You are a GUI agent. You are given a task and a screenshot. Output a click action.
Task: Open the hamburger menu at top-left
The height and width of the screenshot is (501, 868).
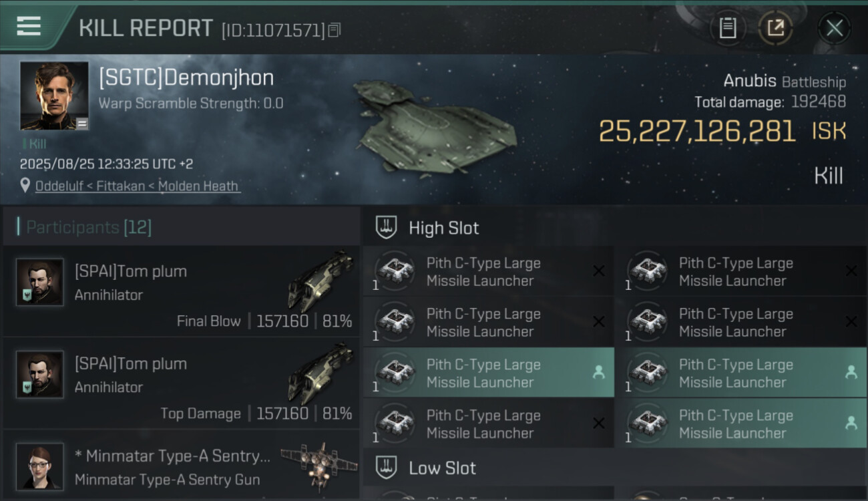coord(29,27)
